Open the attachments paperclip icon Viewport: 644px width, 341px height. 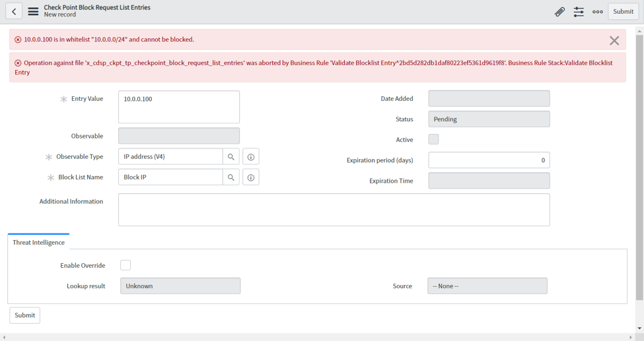point(559,11)
